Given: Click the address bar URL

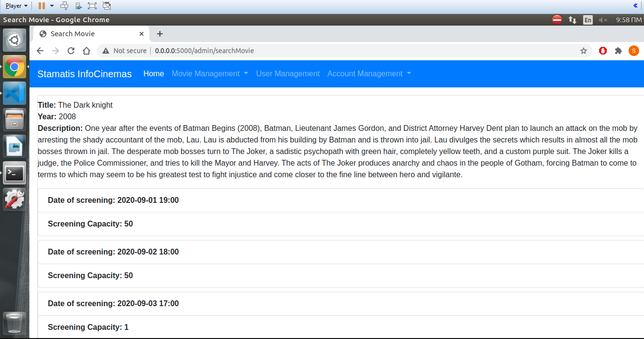Looking at the screenshot, I should click(x=204, y=51).
